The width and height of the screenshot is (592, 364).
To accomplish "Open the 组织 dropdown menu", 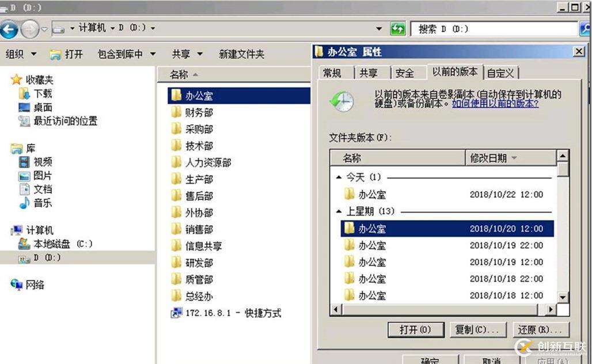I will (x=21, y=54).
